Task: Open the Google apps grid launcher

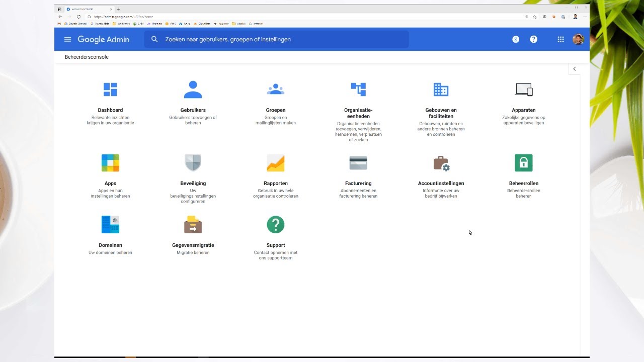Action: (560, 39)
